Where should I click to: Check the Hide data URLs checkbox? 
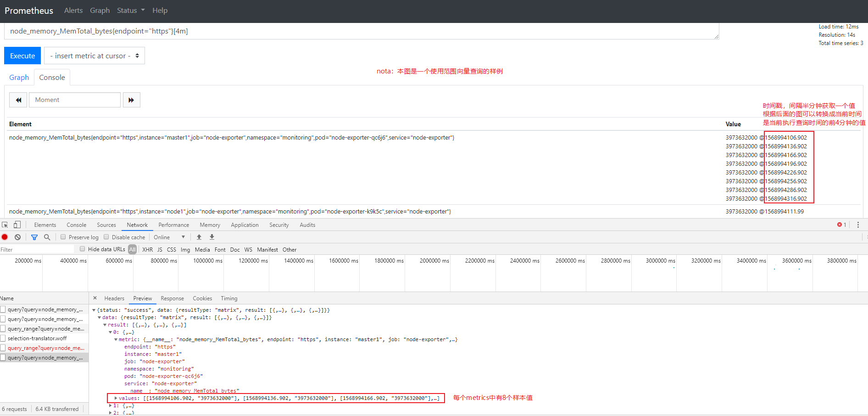83,249
